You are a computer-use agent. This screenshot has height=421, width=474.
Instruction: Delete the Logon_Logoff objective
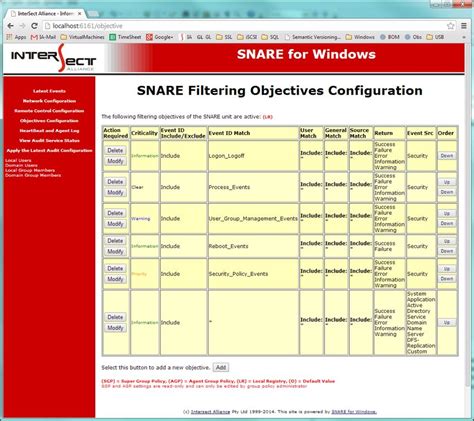point(115,150)
